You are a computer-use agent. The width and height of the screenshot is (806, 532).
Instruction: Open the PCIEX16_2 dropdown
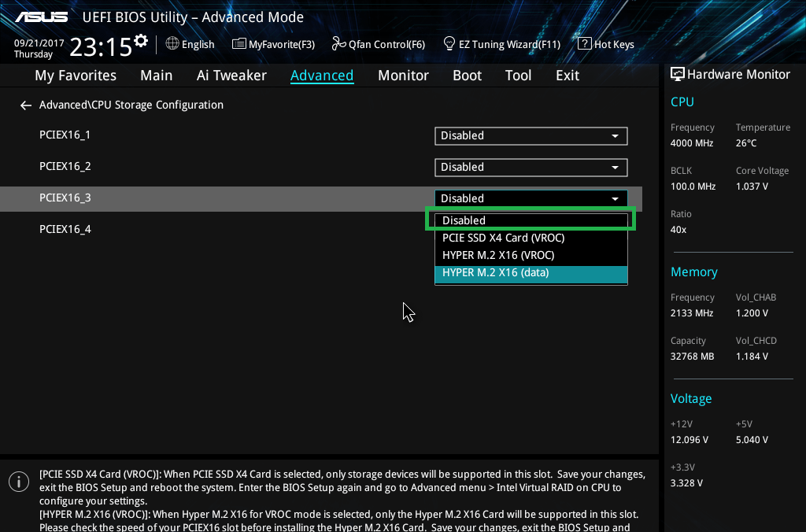531,168
